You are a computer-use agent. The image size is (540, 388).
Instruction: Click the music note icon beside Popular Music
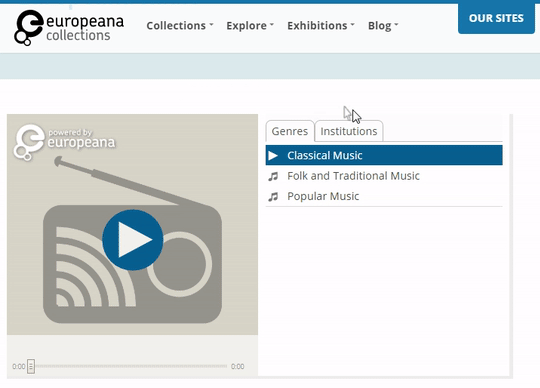pos(273,197)
